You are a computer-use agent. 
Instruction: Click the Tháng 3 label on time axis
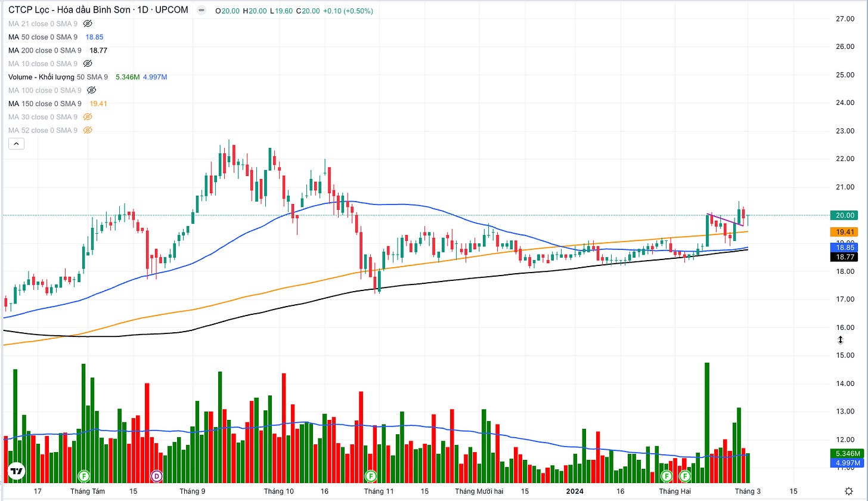(748, 491)
